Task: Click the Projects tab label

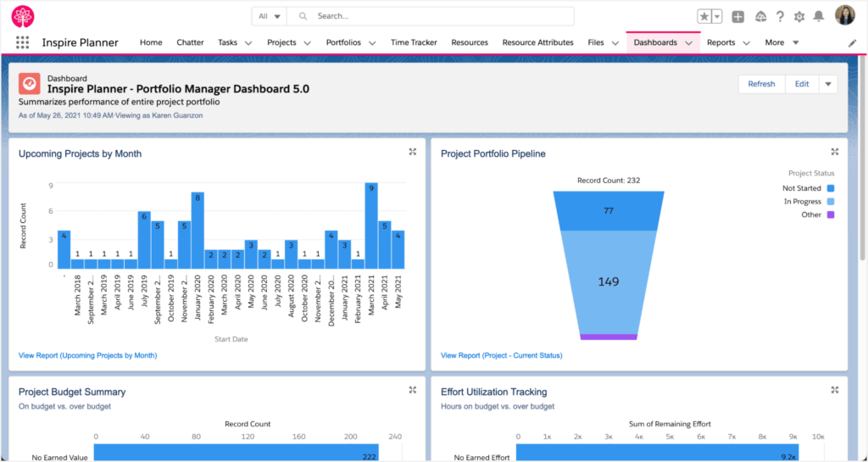Action: [281, 42]
